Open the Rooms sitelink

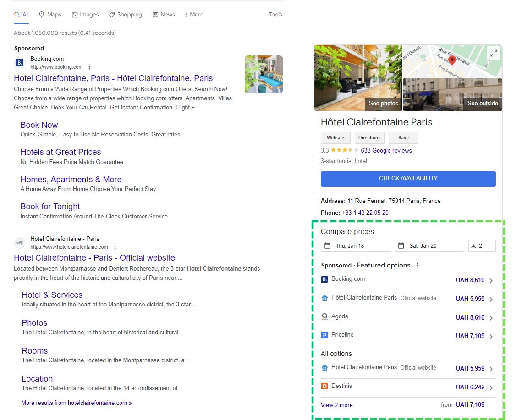pyautogui.click(x=35, y=351)
